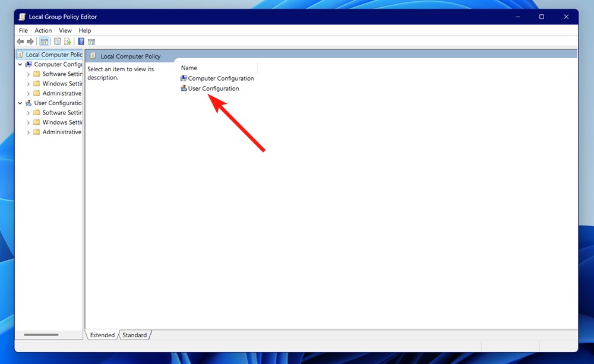Click Local Group Policy Editor title bar icon
The height and width of the screenshot is (364, 594).
coord(23,17)
